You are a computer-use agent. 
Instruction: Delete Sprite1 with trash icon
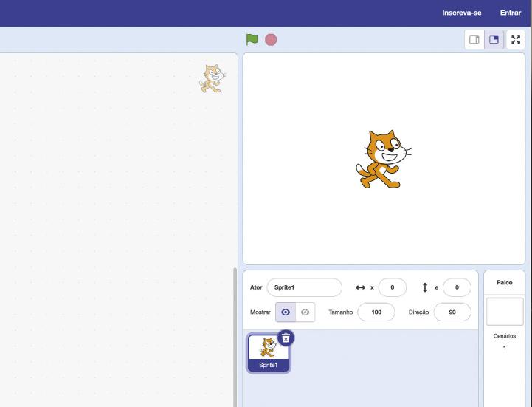(x=286, y=338)
